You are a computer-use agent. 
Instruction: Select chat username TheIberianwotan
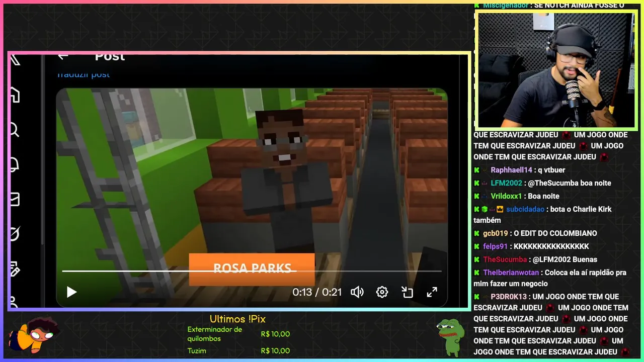pos(511,273)
